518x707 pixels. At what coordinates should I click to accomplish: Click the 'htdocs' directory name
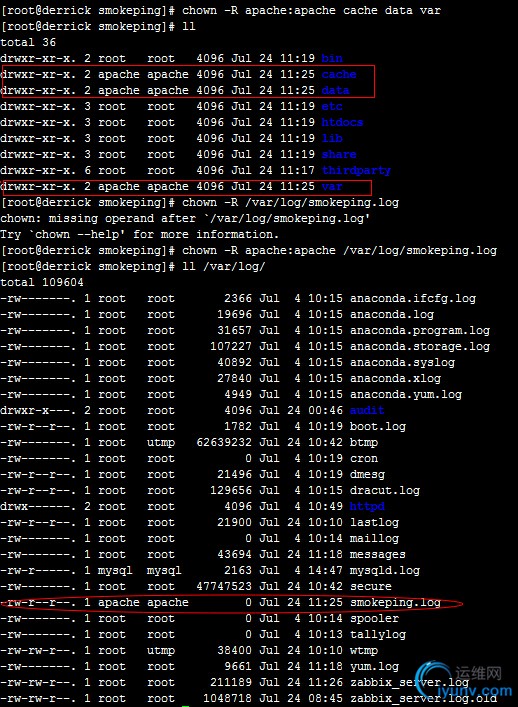pyautogui.click(x=342, y=122)
